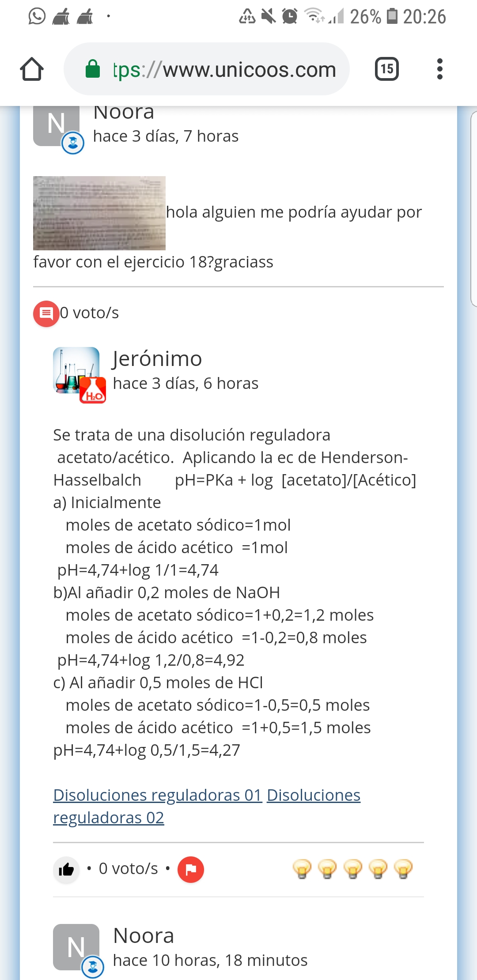Tap the browser home icon
The width and height of the screenshot is (477, 980).
32,69
